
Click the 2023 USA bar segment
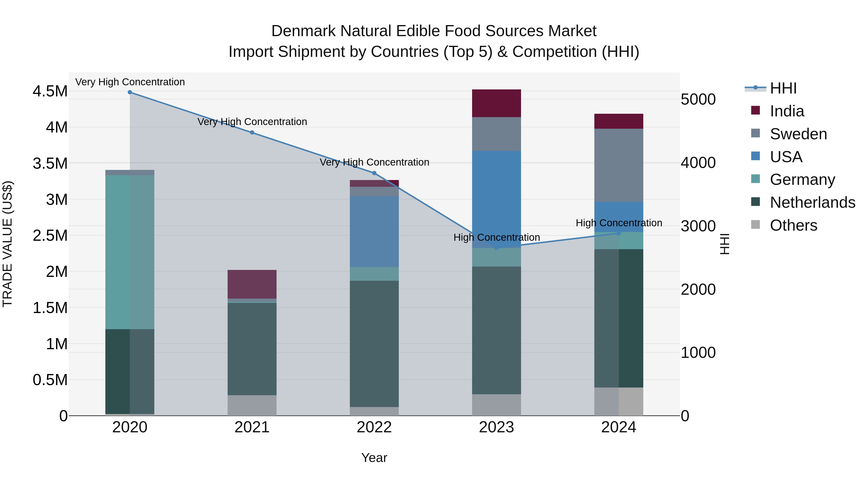pos(496,199)
